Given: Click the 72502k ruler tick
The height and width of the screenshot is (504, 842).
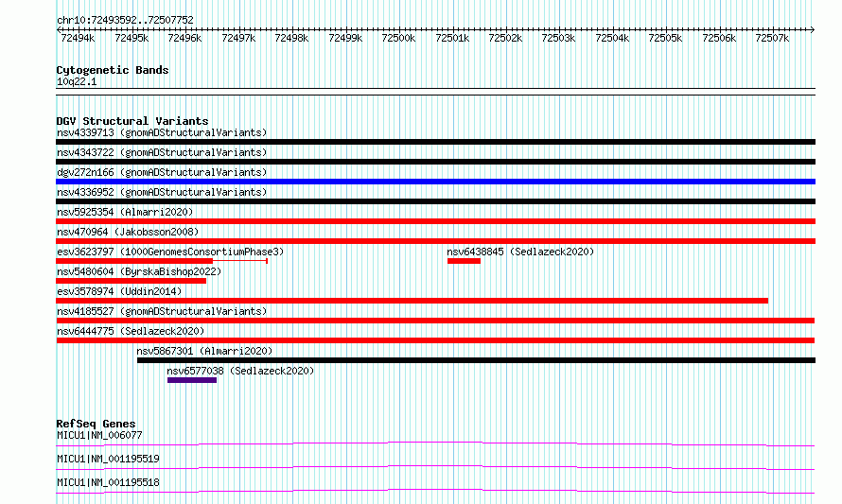Looking at the screenshot, I should pos(505,38).
